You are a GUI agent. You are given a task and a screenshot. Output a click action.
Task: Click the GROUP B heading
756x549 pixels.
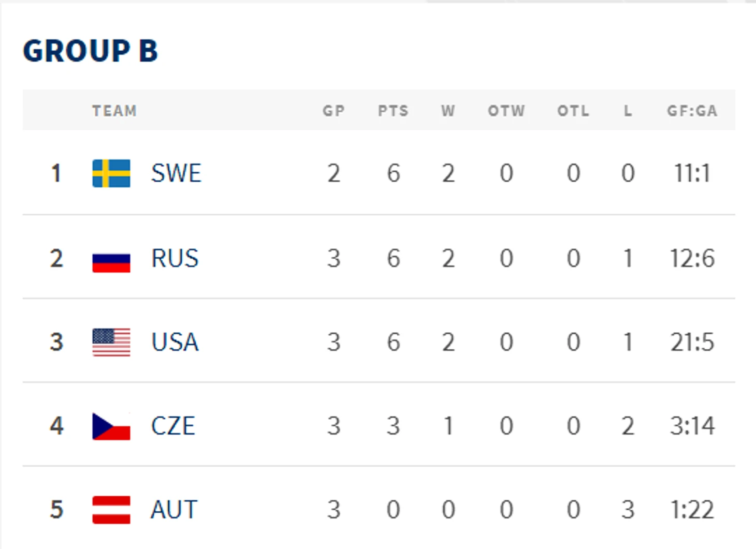(x=90, y=51)
